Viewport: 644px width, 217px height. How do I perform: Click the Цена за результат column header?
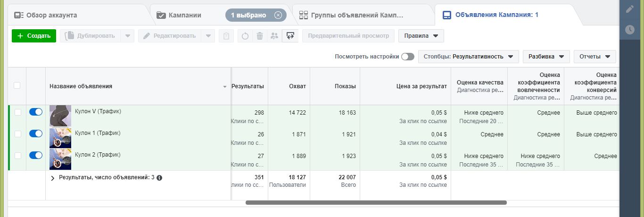click(x=405, y=86)
